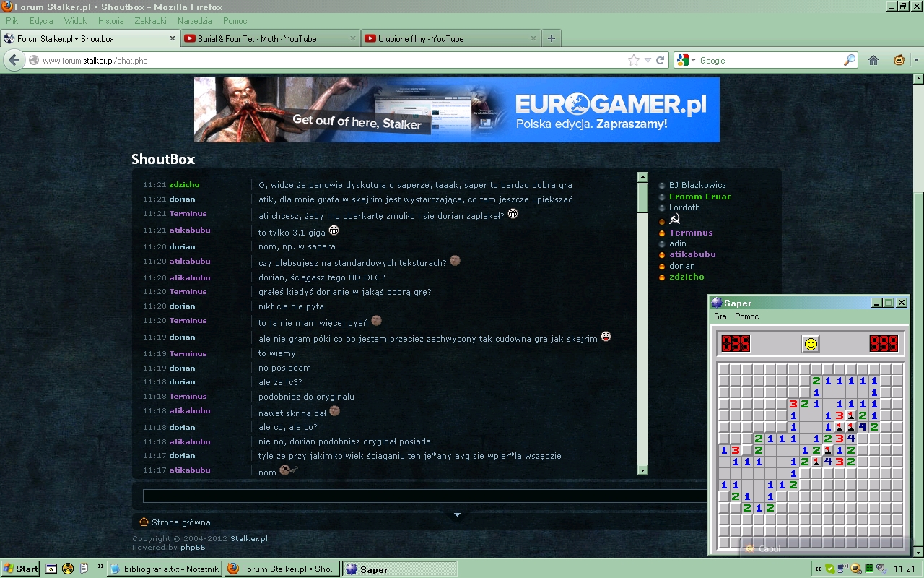Open the Gra menu in Saper

tap(720, 316)
